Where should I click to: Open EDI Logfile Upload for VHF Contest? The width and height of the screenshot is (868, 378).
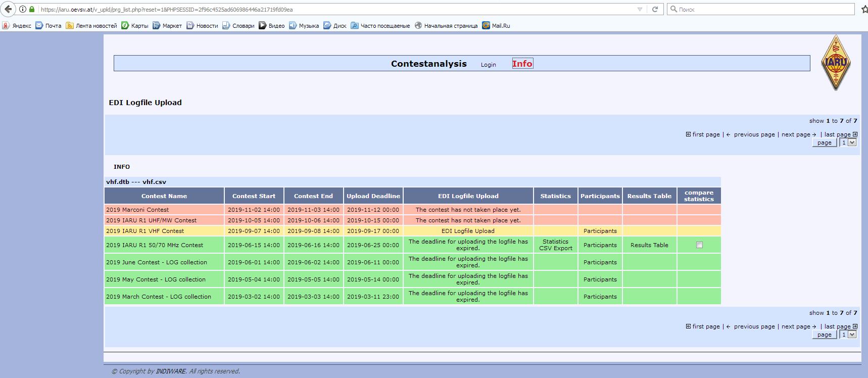point(468,231)
